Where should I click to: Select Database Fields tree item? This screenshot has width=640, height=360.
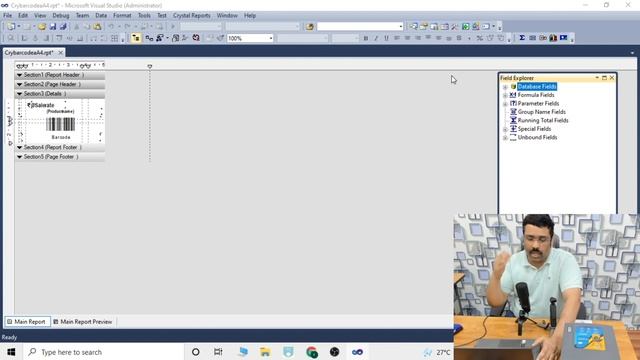[x=537, y=87]
